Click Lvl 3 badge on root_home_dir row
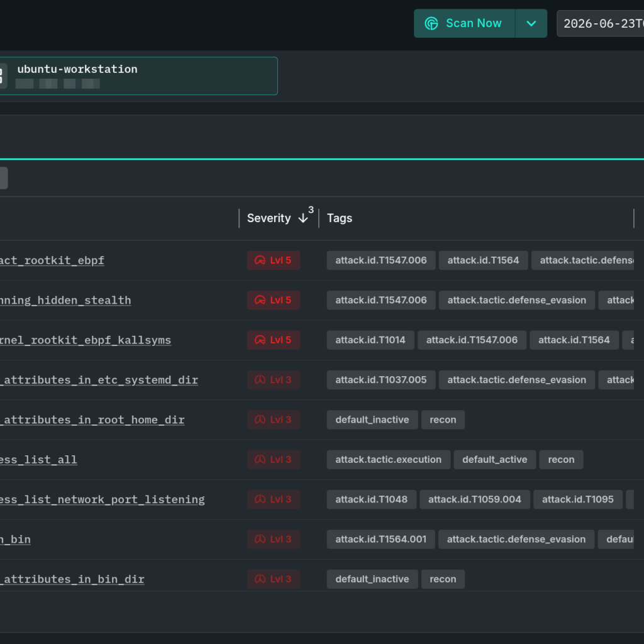This screenshot has height=644, width=644. [x=274, y=419]
